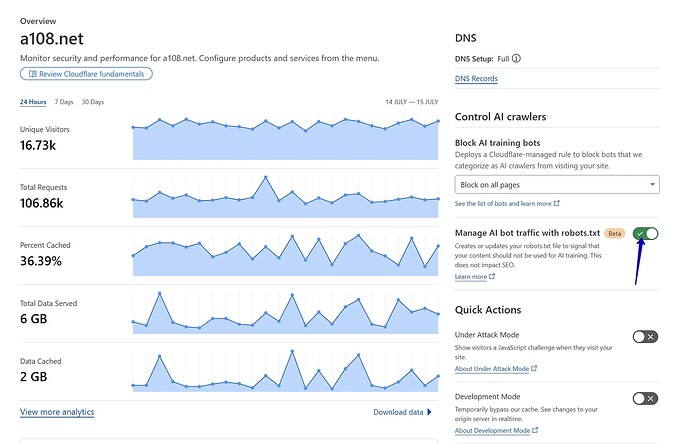Click the Total Requests chart
This screenshot has width=690, height=444.
pyautogui.click(x=286, y=197)
